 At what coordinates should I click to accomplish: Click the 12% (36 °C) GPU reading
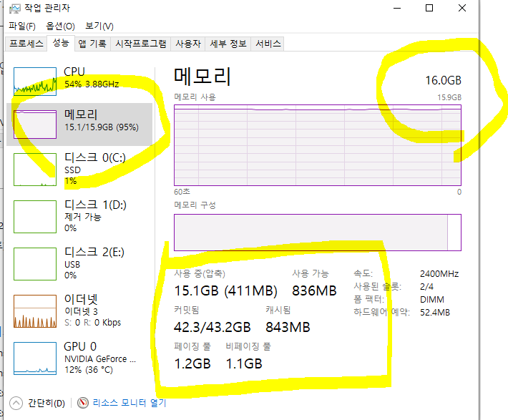[89, 370]
